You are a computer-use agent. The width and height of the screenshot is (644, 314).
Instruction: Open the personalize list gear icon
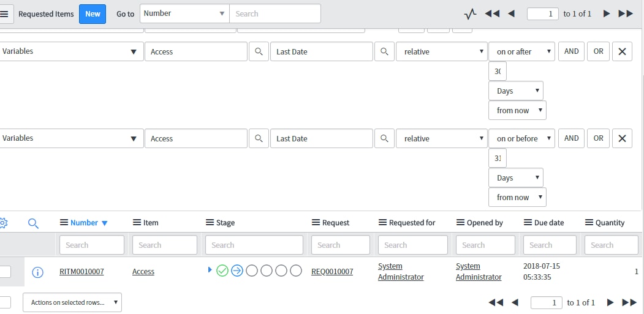(3, 223)
